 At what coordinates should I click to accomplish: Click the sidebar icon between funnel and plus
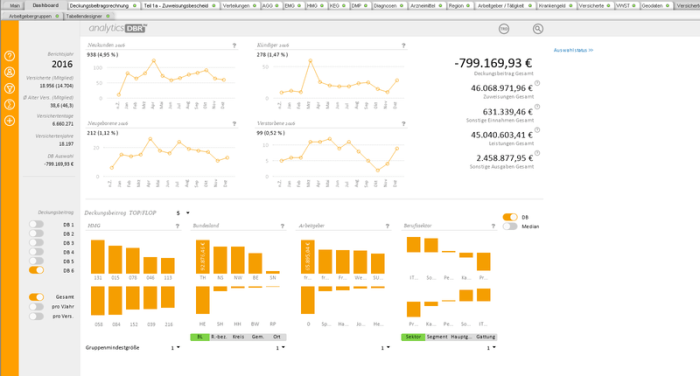pyautogui.click(x=9, y=104)
